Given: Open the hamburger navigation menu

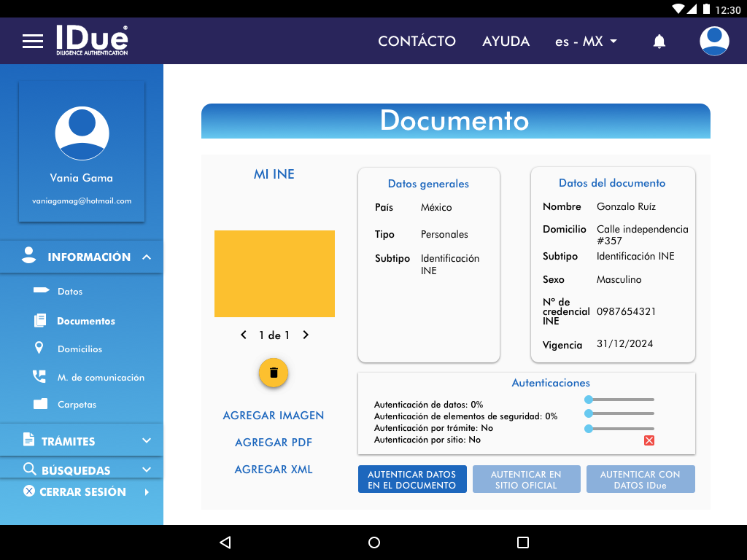Looking at the screenshot, I should [x=33, y=41].
